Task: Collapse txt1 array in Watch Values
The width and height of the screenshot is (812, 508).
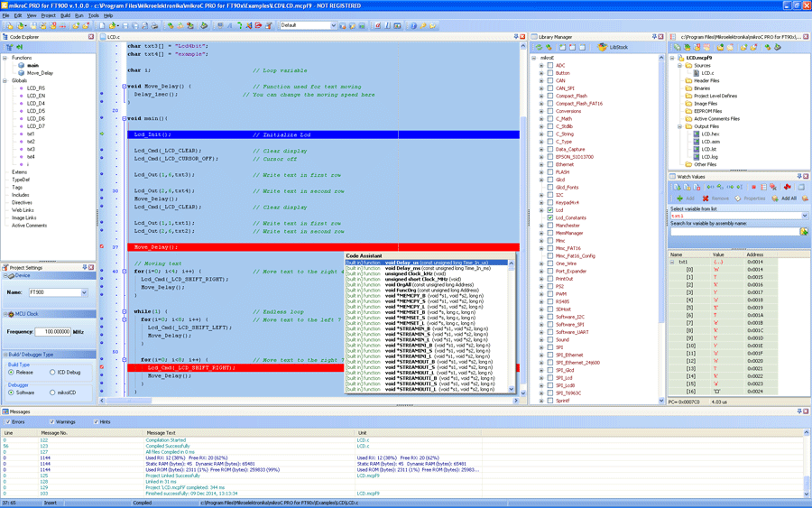Action: pyautogui.click(x=672, y=262)
